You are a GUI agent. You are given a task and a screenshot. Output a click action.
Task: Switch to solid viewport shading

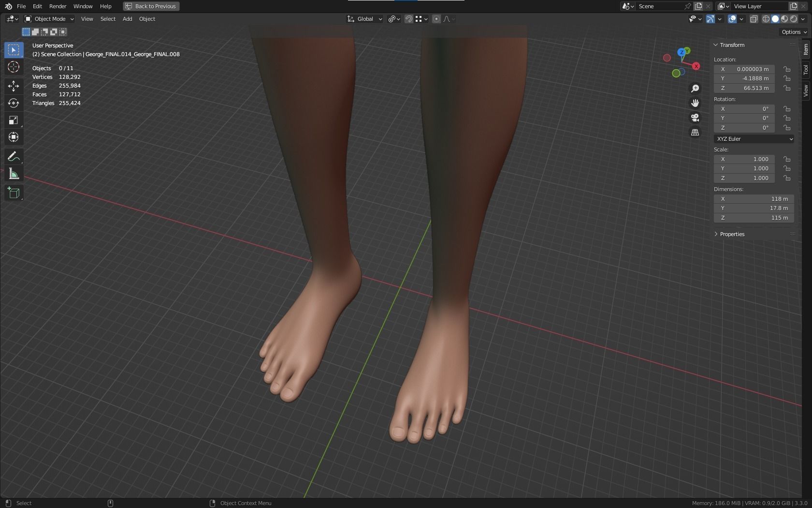coord(775,19)
